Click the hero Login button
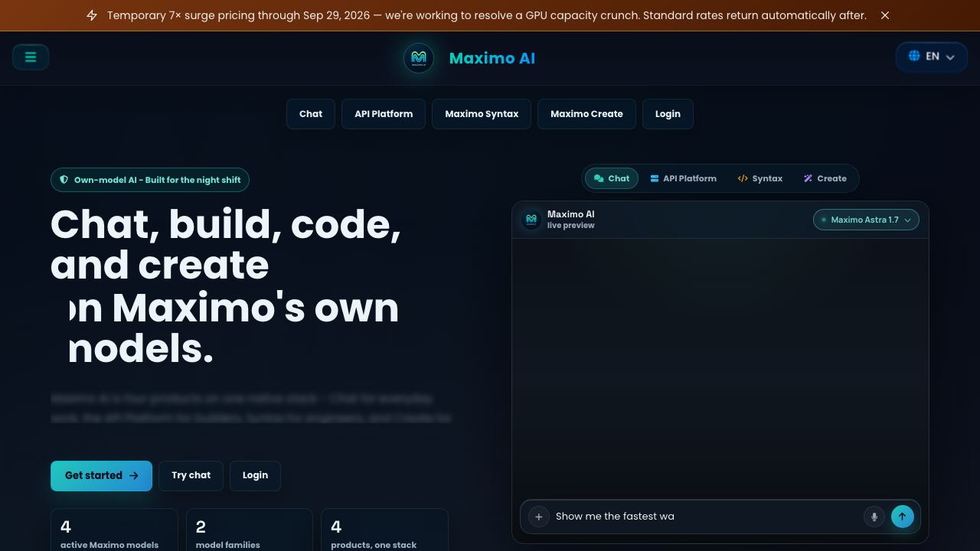Image resolution: width=980 pixels, height=551 pixels. [x=255, y=476]
